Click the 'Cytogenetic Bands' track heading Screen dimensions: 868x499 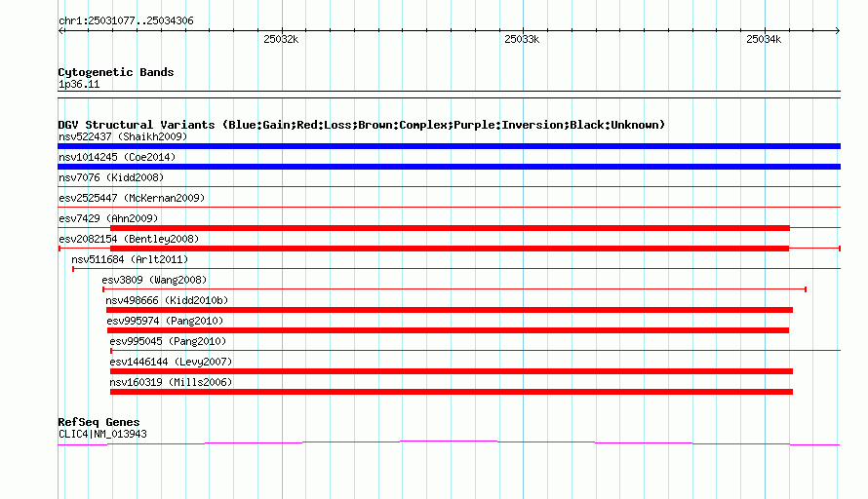[116, 72]
